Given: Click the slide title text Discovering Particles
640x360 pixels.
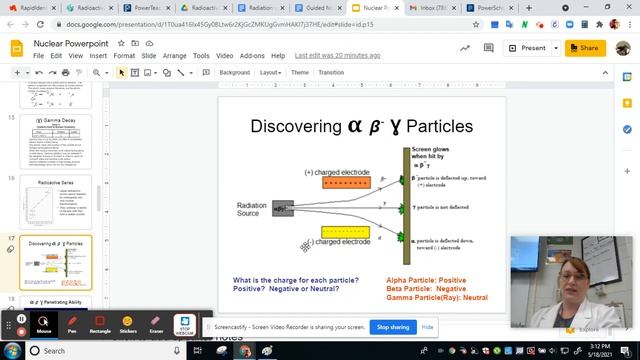Looking at the screenshot, I should tap(362, 126).
